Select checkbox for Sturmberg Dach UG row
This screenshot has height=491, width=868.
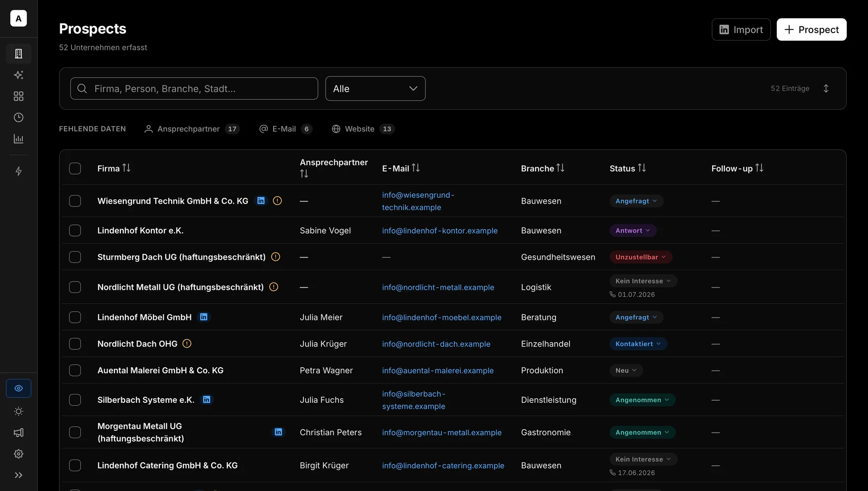75,257
